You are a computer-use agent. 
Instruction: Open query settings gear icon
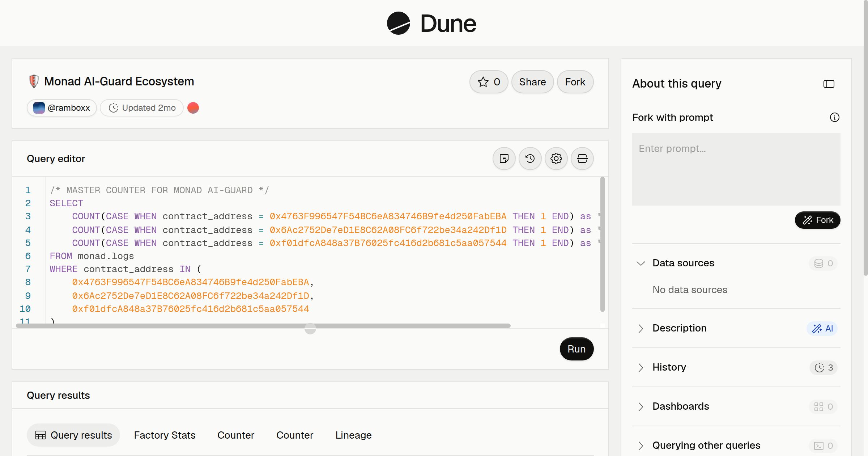[556, 159]
